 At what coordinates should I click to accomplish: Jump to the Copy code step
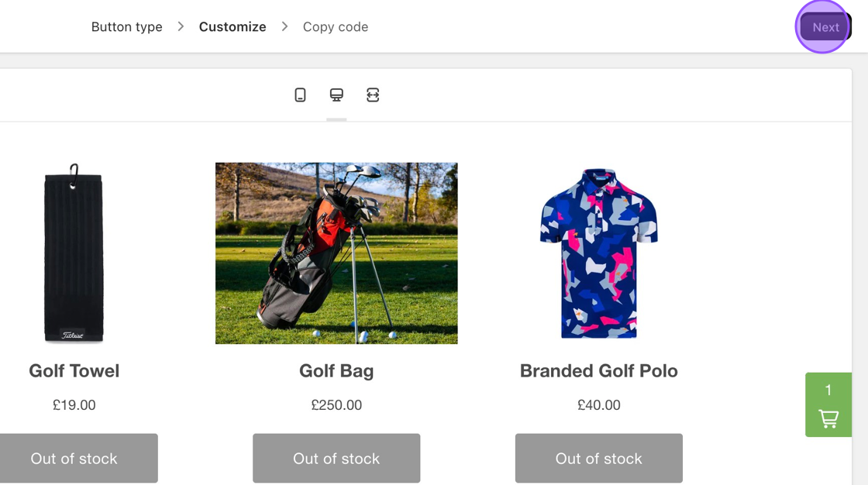(336, 27)
